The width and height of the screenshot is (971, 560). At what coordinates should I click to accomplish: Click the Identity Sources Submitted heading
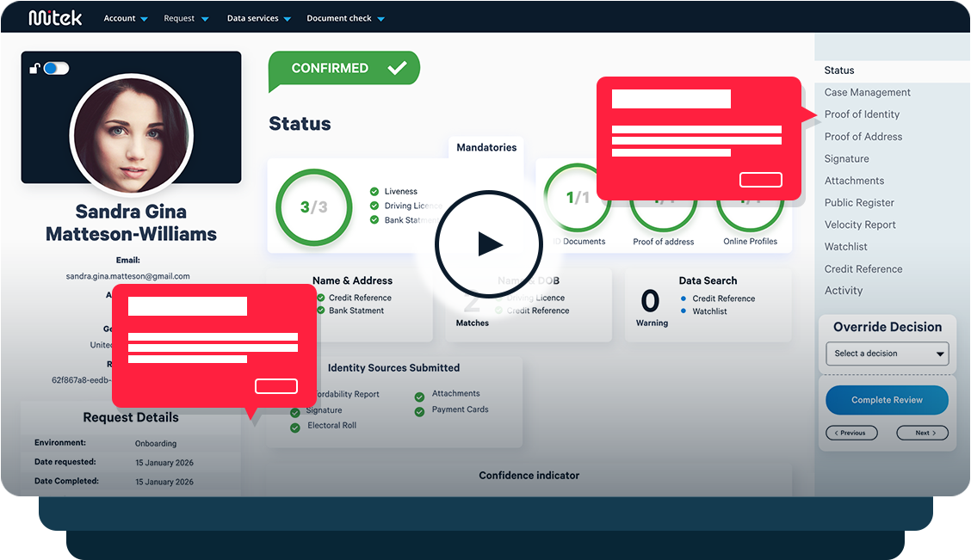click(394, 368)
